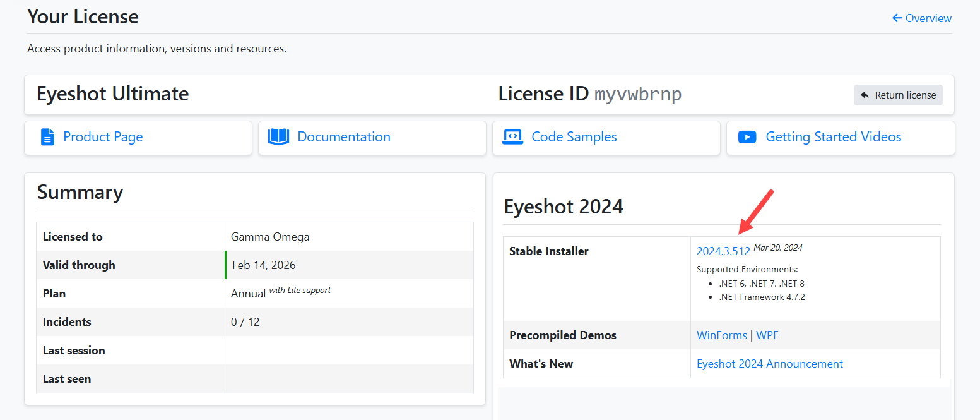Image resolution: width=980 pixels, height=420 pixels.
Task: Click the Last seen row label
Action: (x=67, y=379)
